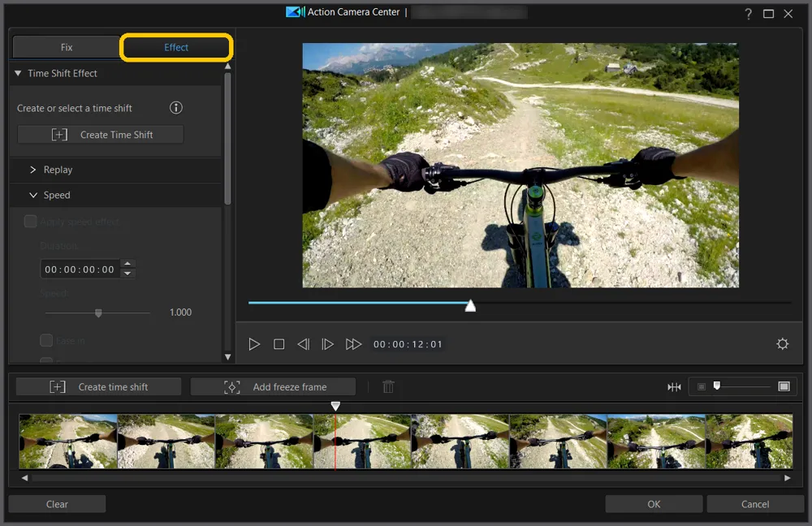This screenshot has width=812, height=526.
Task: Step to the next frame
Action: tap(327, 344)
